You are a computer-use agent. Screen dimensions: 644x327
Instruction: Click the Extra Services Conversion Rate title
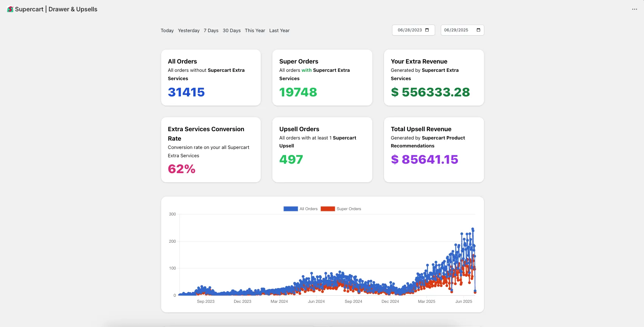click(x=206, y=134)
